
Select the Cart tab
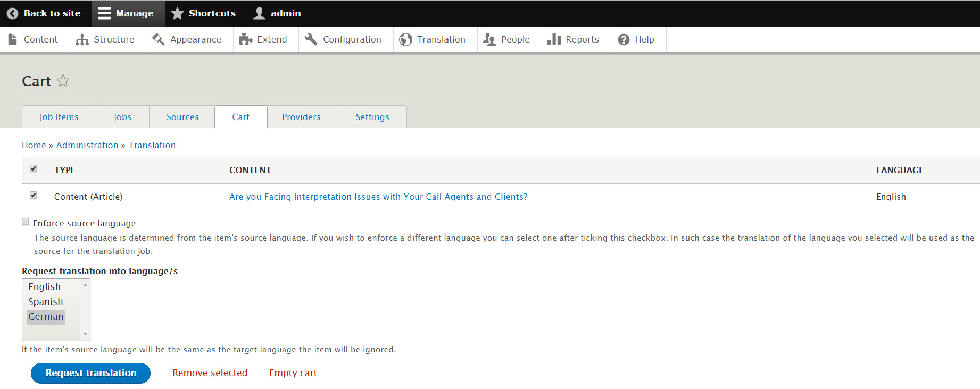tap(241, 117)
